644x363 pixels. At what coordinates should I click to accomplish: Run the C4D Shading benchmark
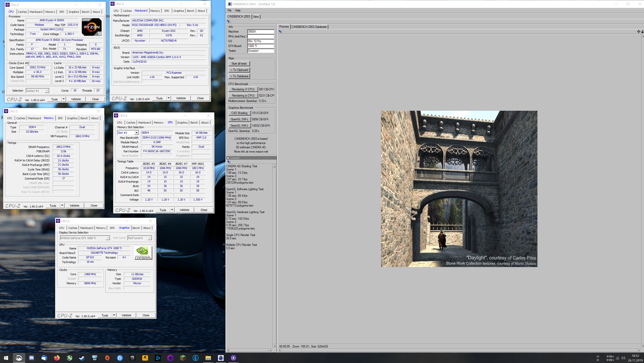239,113
